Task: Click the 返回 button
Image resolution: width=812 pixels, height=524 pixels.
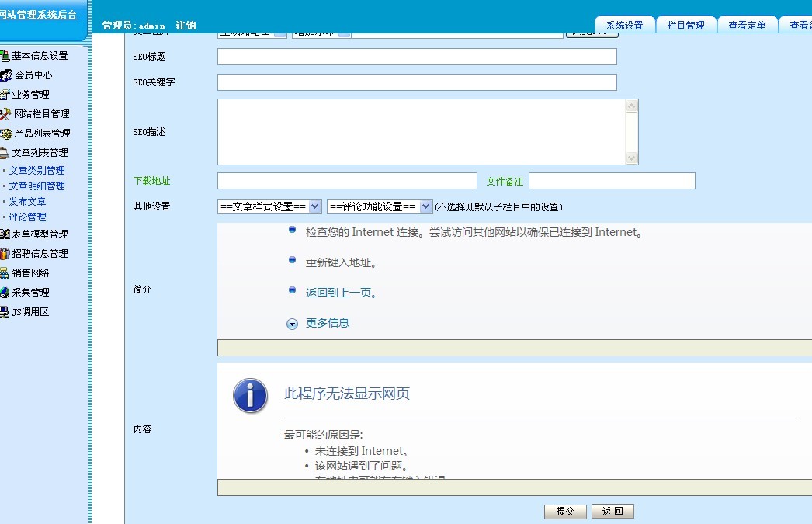Action: 612,512
